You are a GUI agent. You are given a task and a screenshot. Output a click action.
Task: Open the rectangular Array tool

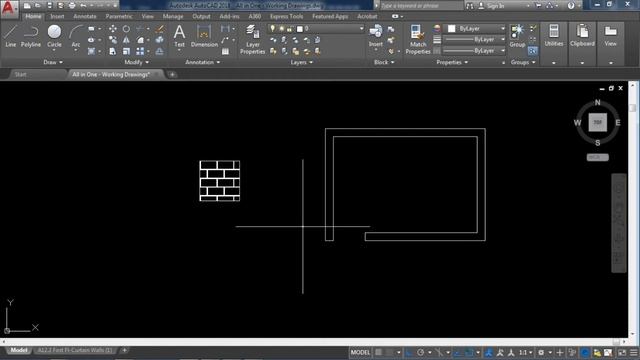coord(140,51)
